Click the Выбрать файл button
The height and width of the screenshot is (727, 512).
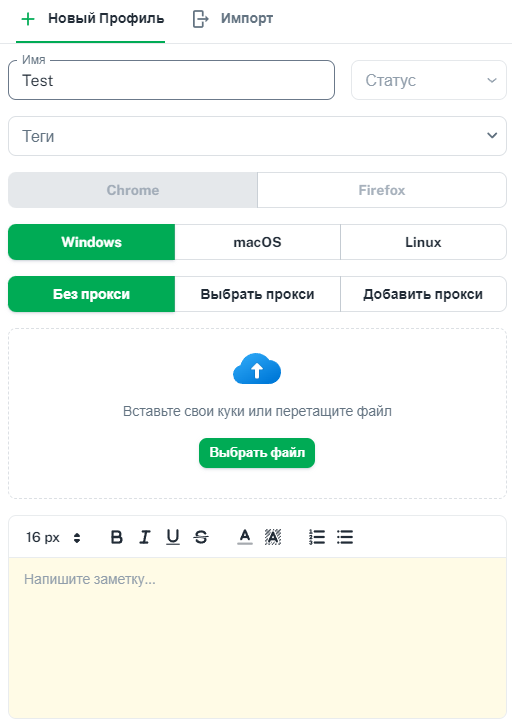tap(257, 453)
